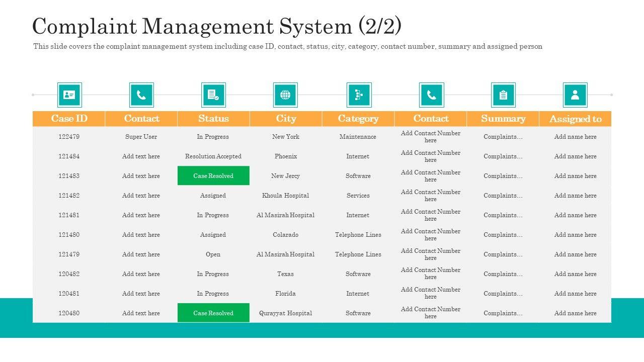The image size is (644, 362).
Task: Select the Khoula Hospital cell
Action: point(286,196)
